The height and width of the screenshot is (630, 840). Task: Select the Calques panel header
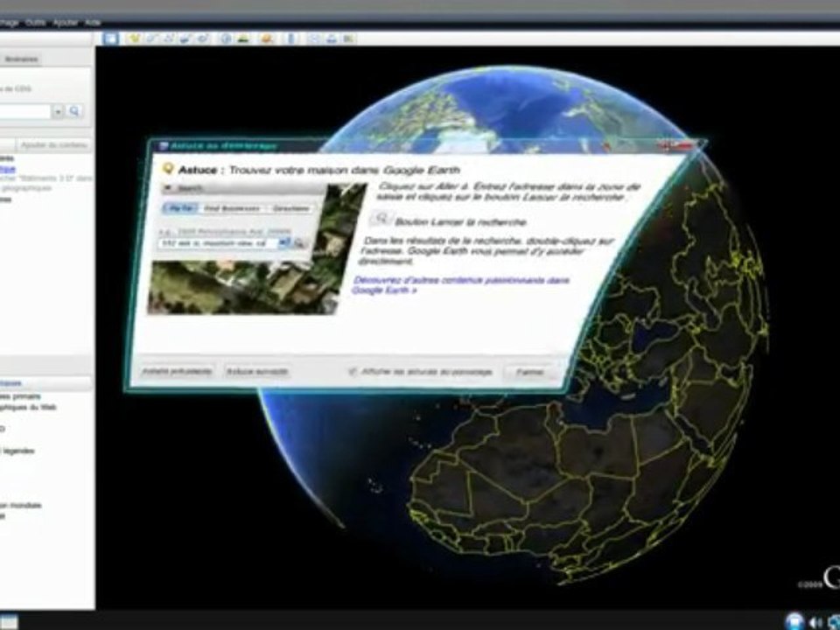45,383
